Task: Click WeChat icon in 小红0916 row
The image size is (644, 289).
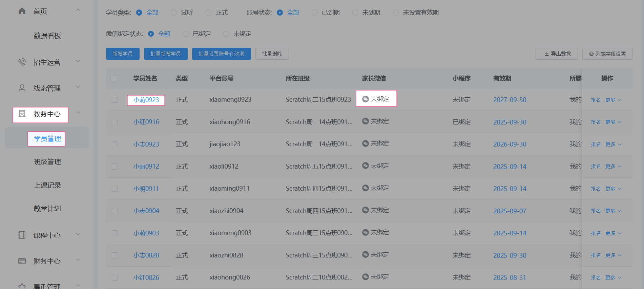Action: tap(366, 121)
